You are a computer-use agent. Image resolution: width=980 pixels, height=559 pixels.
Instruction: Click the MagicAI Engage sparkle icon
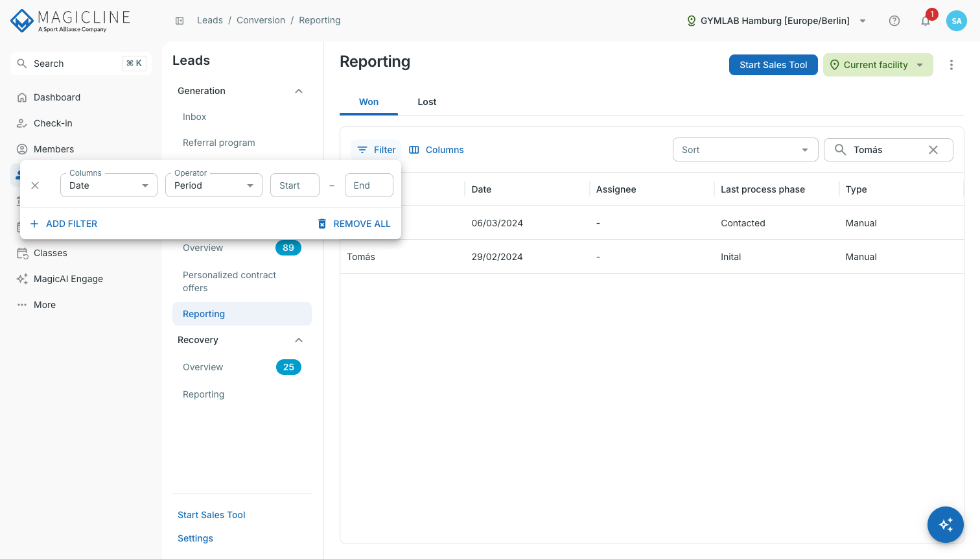click(22, 279)
